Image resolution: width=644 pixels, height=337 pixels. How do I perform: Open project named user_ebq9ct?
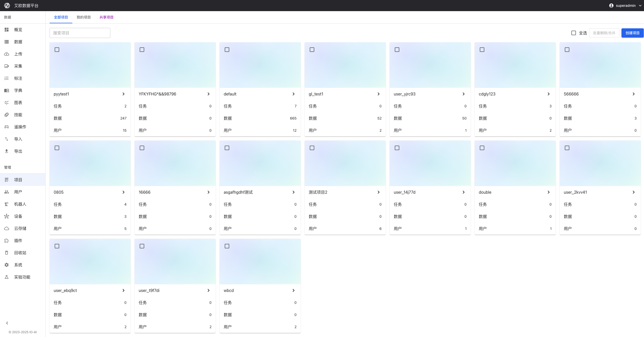[65, 290]
